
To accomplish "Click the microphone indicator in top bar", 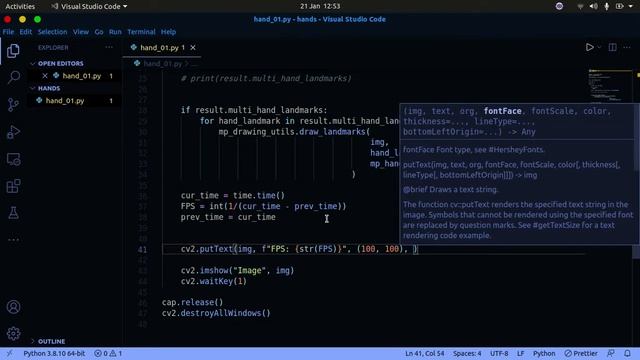I will coord(607,7).
